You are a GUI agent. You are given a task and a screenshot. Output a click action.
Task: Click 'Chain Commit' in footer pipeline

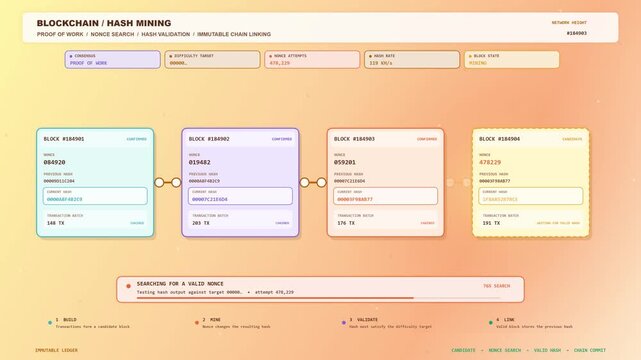[x=590, y=350]
